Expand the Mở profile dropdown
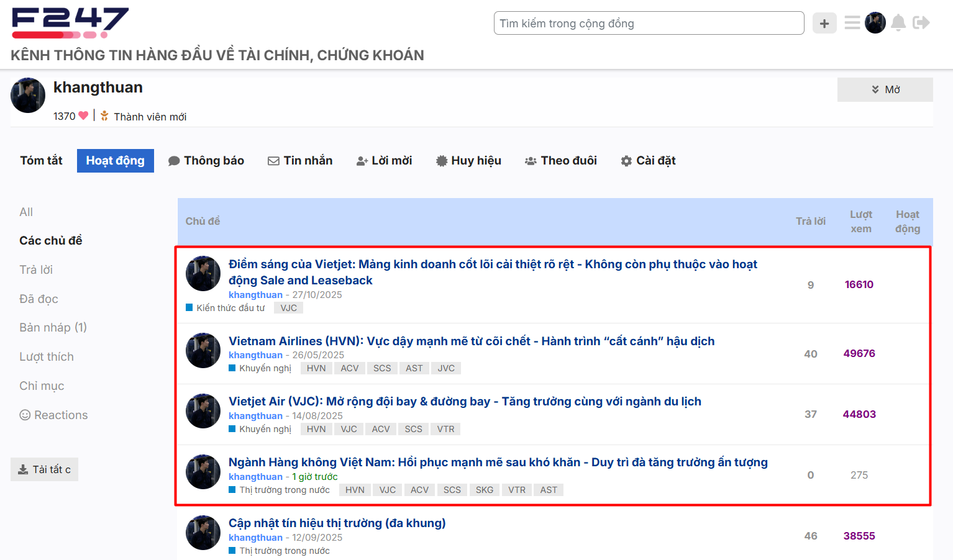Screen dimensions: 953x560 (885, 89)
